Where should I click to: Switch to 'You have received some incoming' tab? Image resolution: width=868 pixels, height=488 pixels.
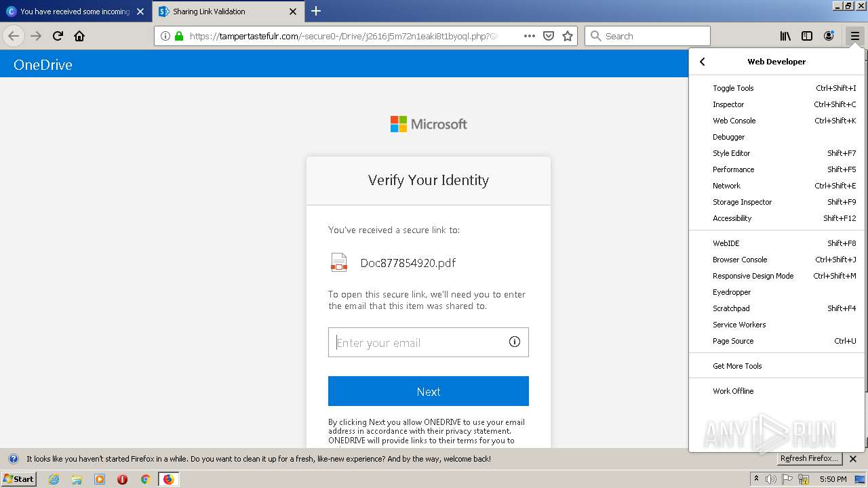(x=75, y=12)
